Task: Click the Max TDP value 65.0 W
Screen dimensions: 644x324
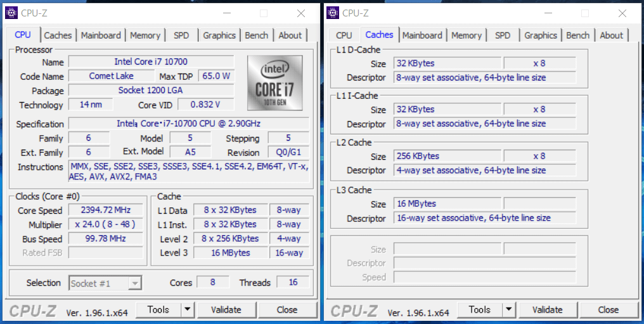Action: (216, 76)
